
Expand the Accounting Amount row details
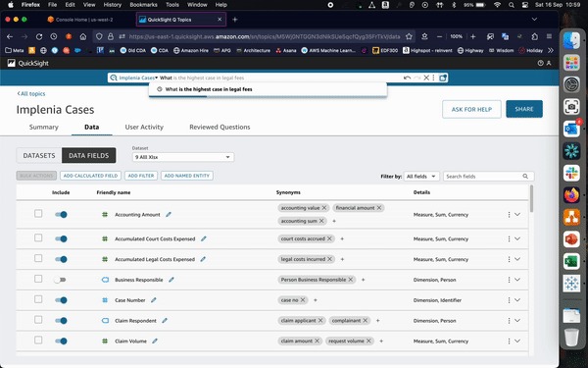pos(517,214)
